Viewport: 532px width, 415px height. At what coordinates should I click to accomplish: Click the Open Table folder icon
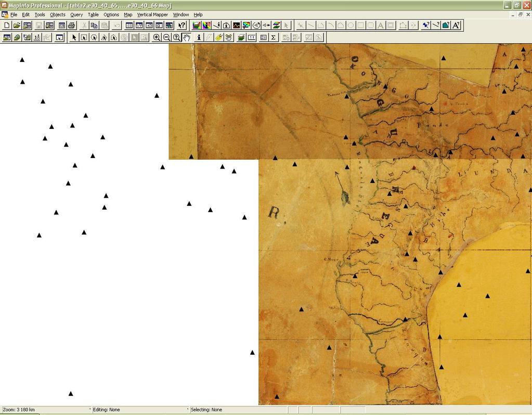(x=17, y=25)
